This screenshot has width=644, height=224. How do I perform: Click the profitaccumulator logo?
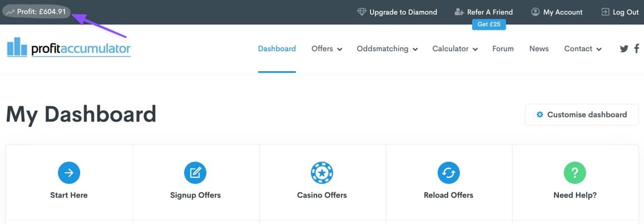[x=69, y=47]
